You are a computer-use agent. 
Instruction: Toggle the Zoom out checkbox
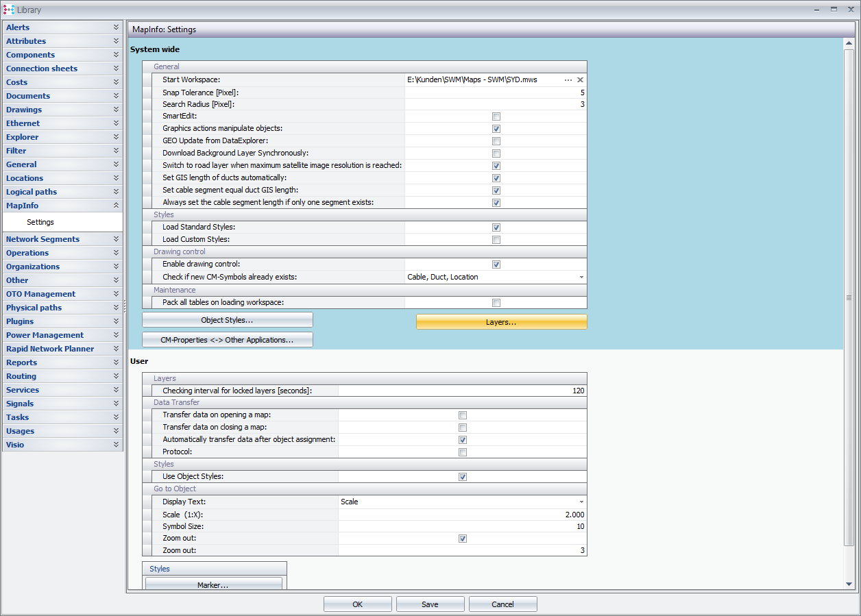coord(463,539)
